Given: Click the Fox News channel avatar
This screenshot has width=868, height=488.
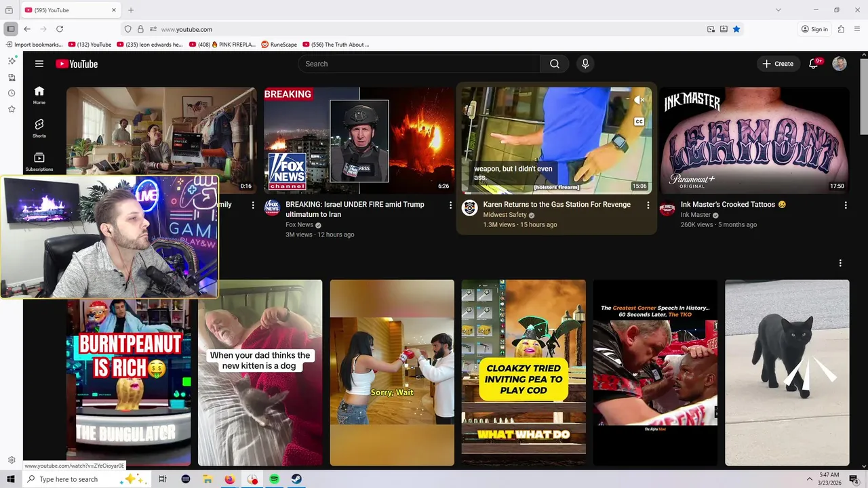Looking at the screenshot, I should [272, 207].
